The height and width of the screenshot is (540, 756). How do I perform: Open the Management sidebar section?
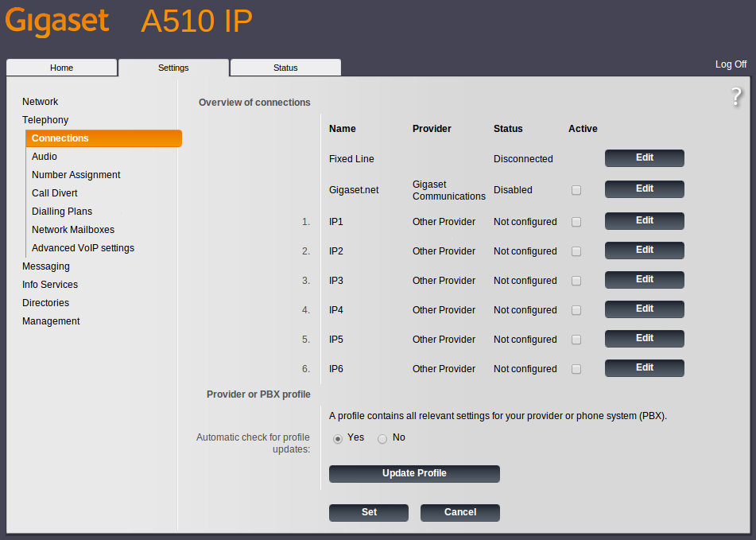click(51, 321)
